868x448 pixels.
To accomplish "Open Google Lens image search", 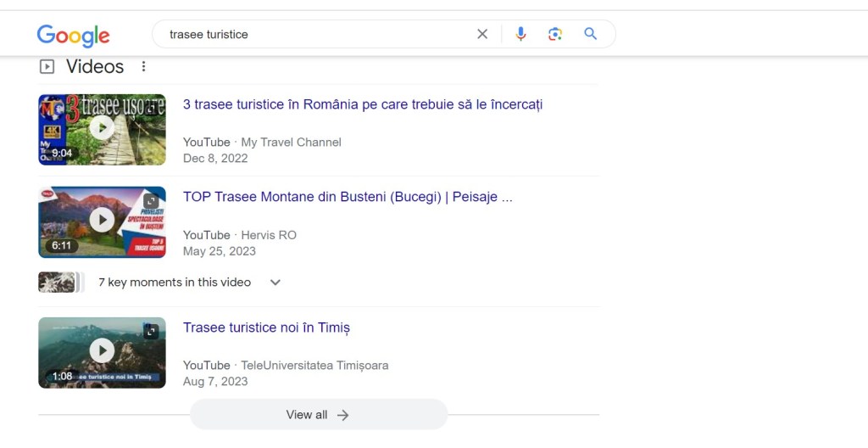I will coord(555,34).
